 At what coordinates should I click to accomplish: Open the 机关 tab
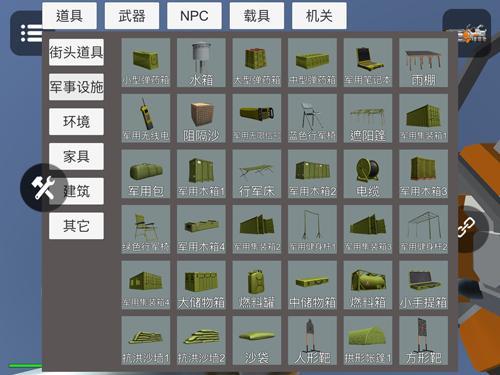click(319, 16)
